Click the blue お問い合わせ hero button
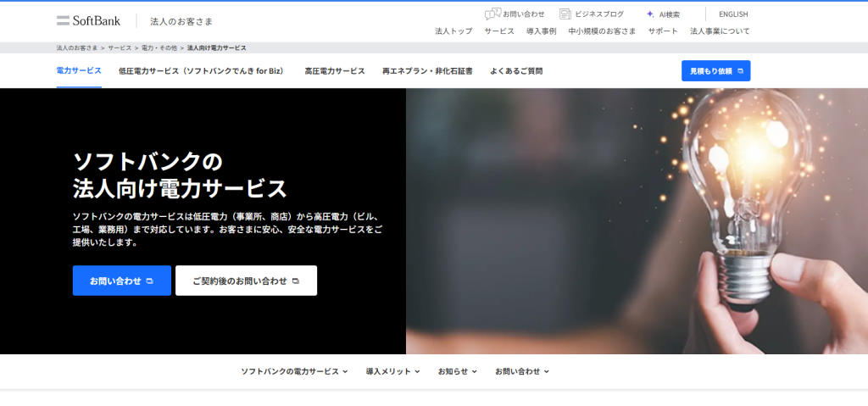Viewport: 868px width, 406px height. 122,281
